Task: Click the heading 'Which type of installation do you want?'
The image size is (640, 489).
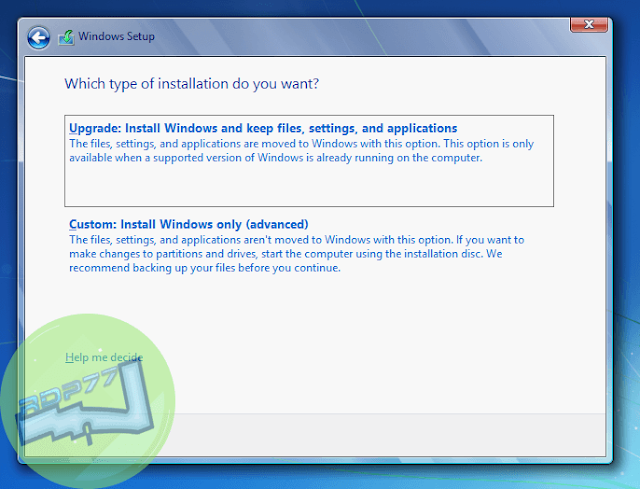Action: (x=192, y=84)
